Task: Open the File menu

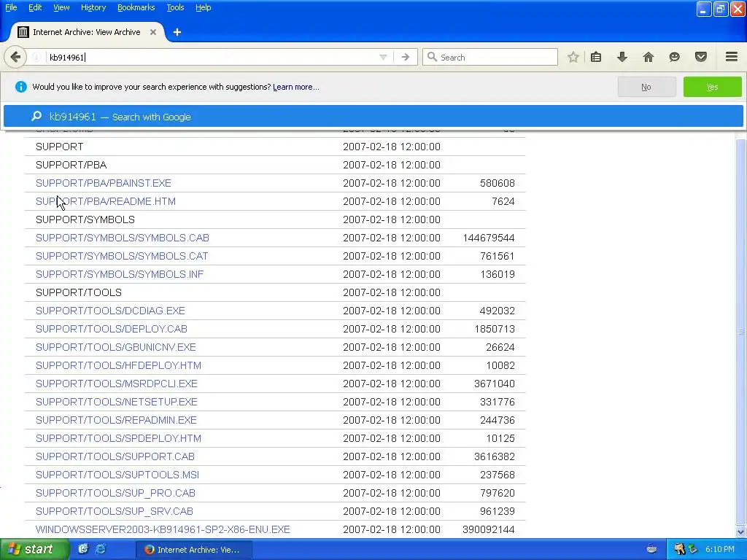Action: tap(11, 7)
